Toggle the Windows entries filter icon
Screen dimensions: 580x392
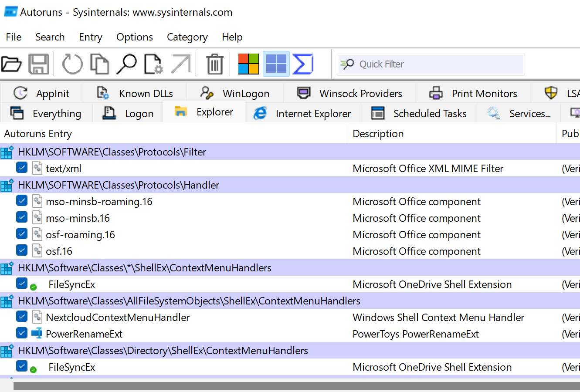[x=276, y=64]
